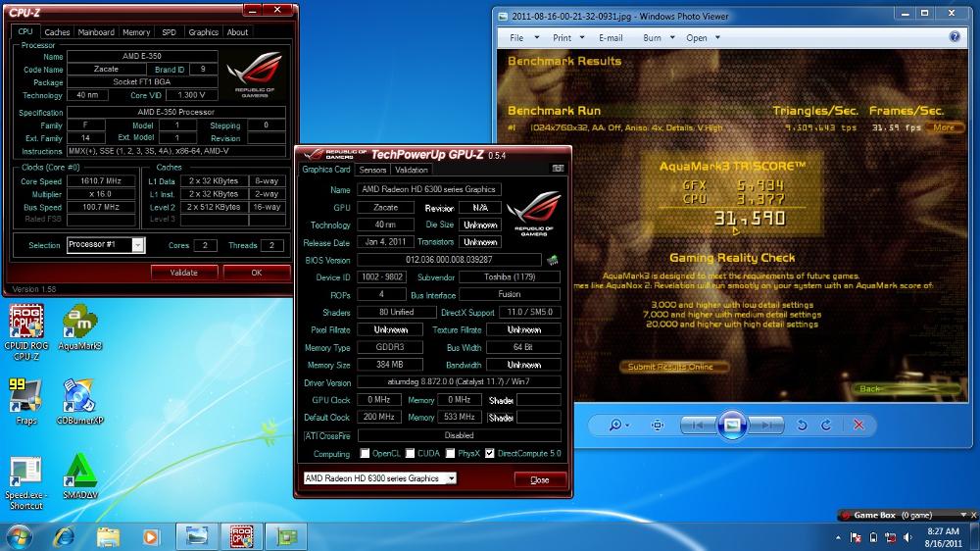Rotate the photo clockwise
The height and width of the screenshot is (551, 980).
[x=825, y=426]
